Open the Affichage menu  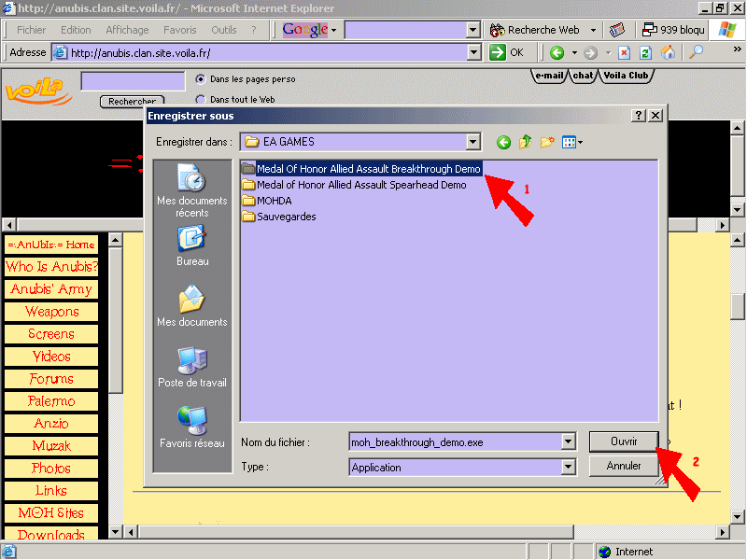coord(127,30)
